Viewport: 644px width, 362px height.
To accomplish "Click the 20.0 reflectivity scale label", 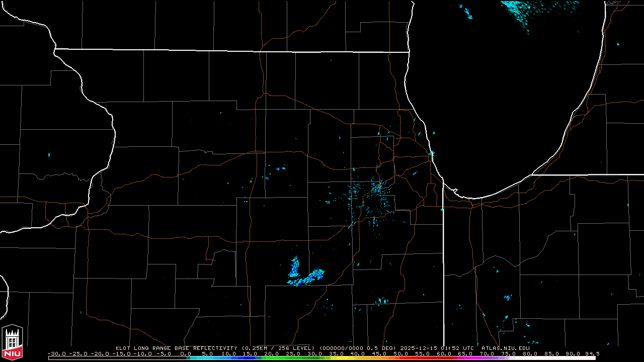I will [x=272, y=354].
